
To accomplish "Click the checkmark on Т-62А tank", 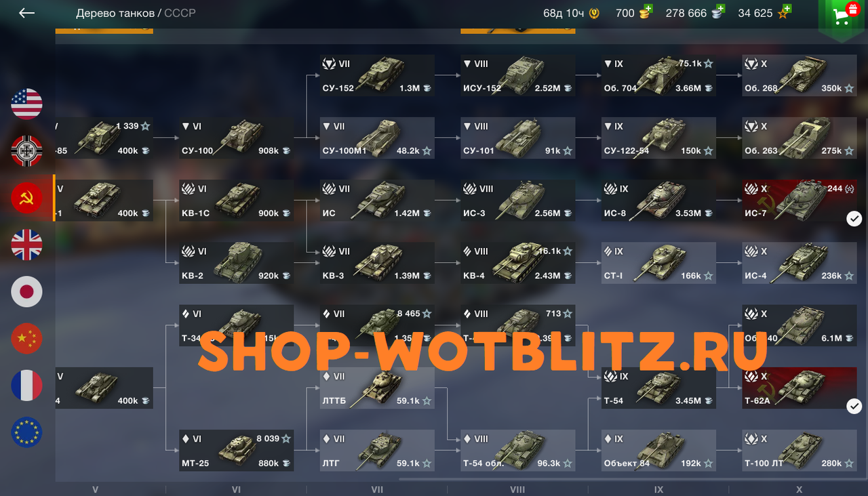I will pos(854,406).
